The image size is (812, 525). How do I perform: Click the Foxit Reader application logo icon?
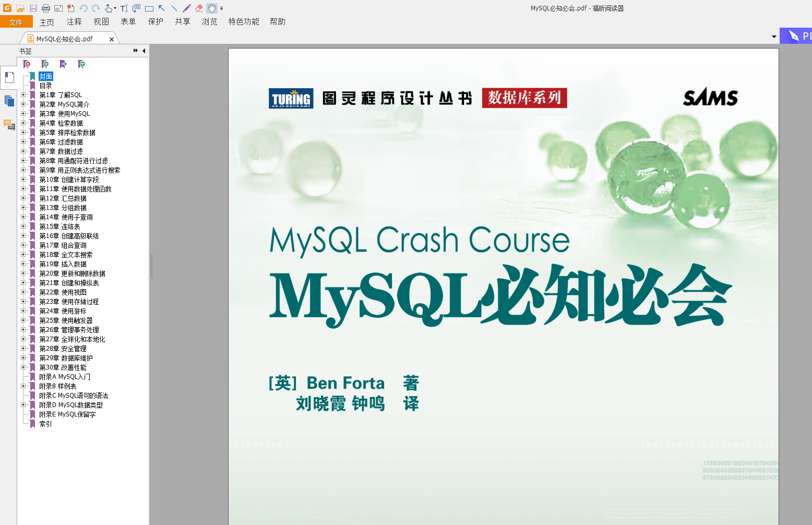[x=7, y=8]
